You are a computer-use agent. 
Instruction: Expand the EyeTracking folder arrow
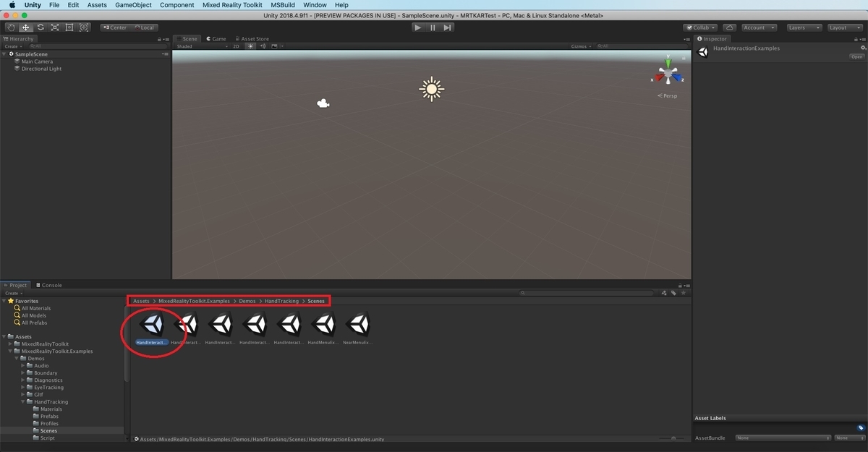tap(23, 388)
